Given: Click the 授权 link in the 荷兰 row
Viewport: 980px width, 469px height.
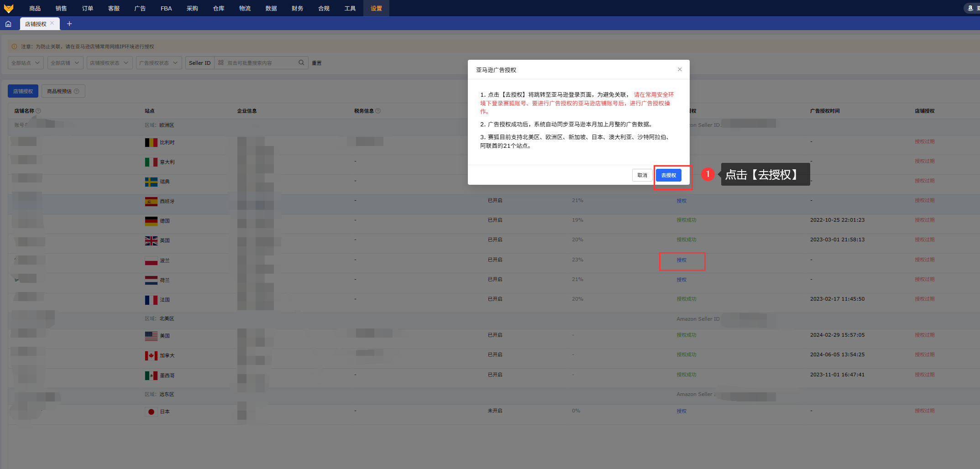Looking at the screenshot, I should (x=681, y=280).
